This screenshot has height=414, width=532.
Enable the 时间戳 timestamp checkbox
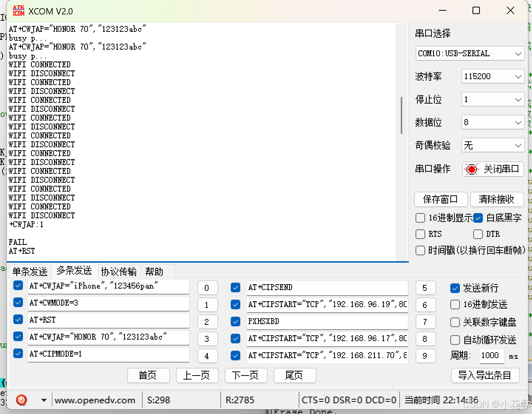(420, 250)
